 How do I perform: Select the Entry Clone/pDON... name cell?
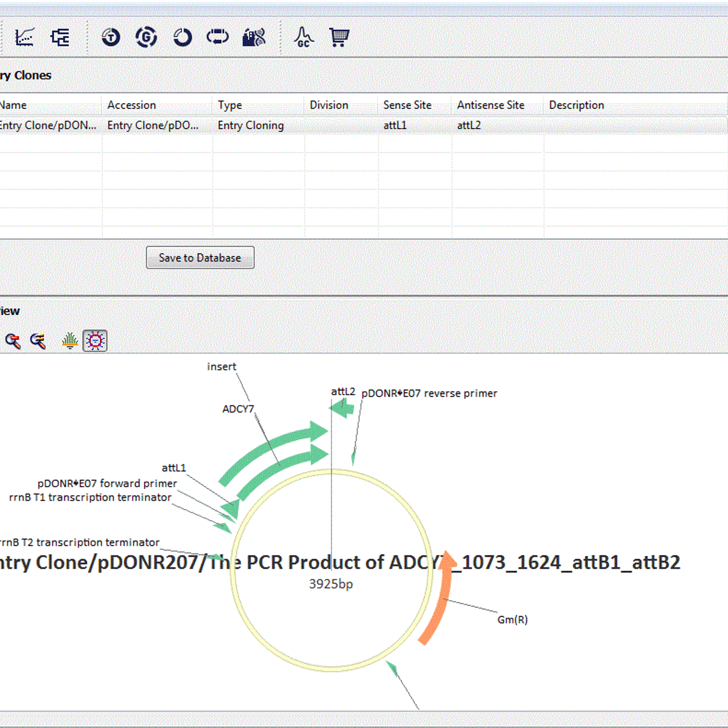coord(50,126)
